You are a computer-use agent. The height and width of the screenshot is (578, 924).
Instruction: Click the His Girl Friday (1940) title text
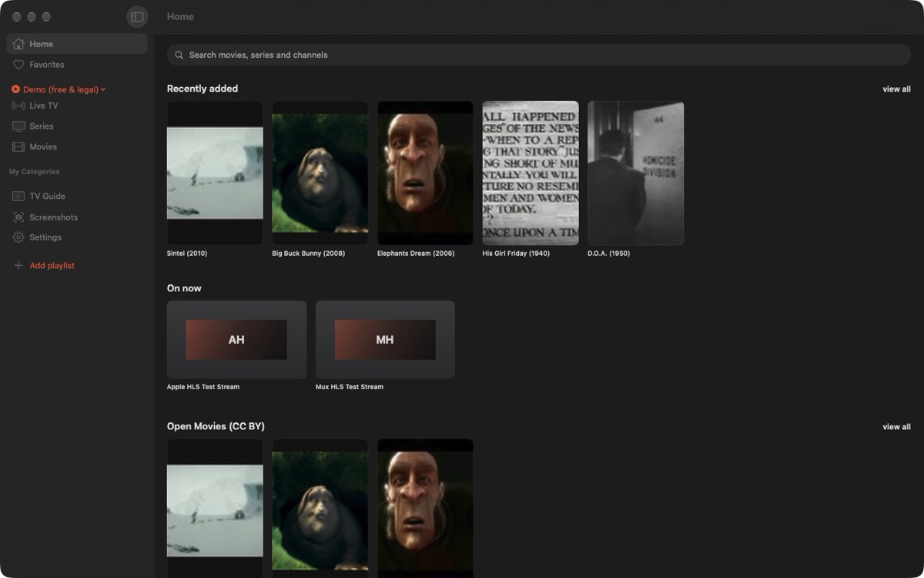pyautogui.click(x=516, y=254)
